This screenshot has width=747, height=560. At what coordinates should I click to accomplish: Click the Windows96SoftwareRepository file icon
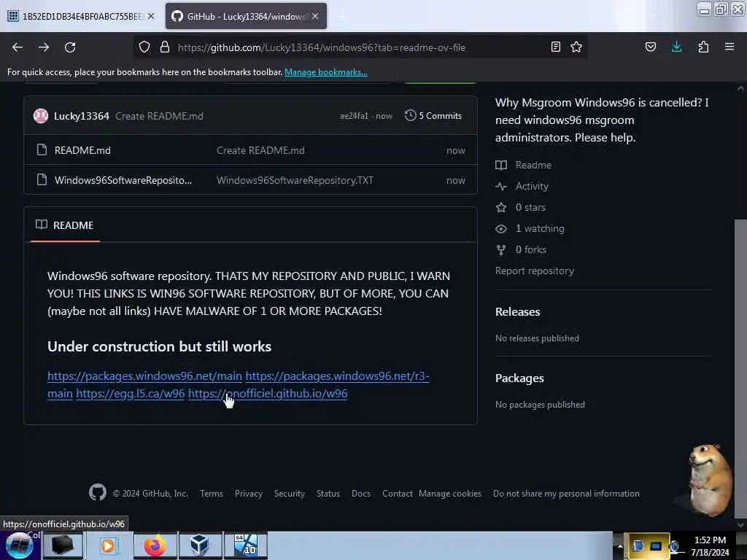tap(42, 180)
